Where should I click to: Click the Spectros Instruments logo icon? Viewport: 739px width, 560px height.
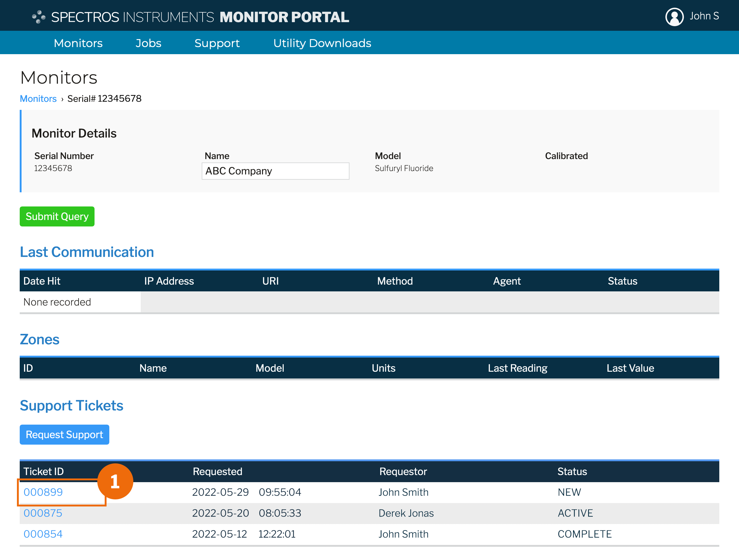pyautogui.click(x=39, y=17)
